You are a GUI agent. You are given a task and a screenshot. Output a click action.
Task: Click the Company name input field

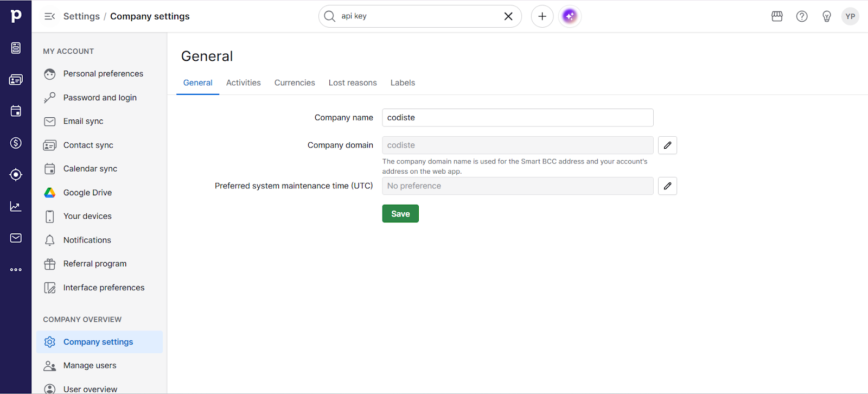[518, 118]
